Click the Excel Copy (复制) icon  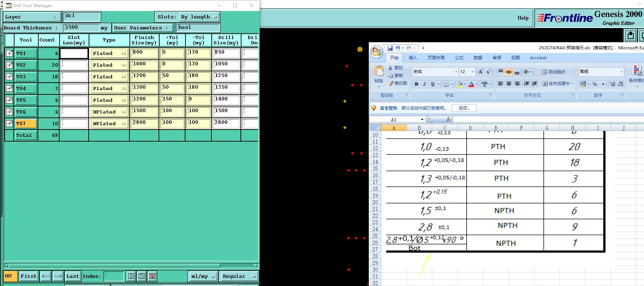point(395,76)
